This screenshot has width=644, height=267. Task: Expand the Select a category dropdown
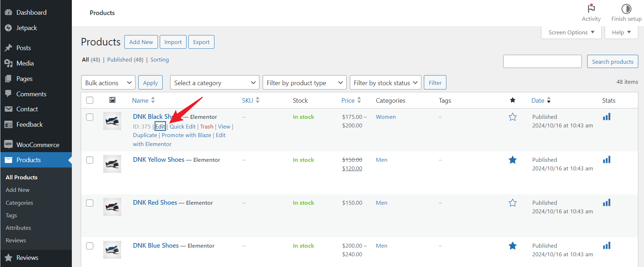214,83
